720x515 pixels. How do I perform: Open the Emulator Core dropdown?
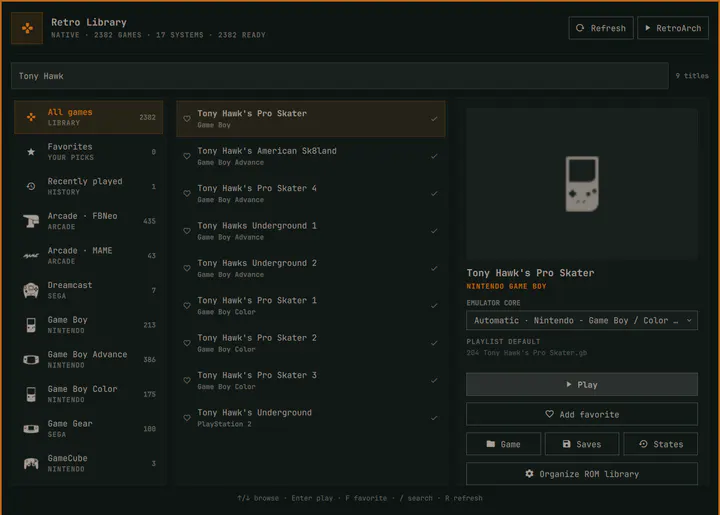pos(582,320)
